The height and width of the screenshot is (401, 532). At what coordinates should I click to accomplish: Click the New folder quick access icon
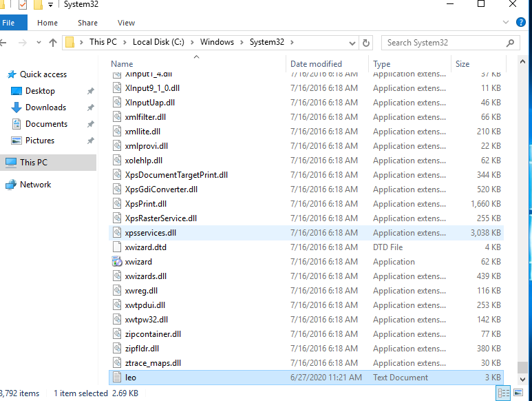click(x=38, y=5)
